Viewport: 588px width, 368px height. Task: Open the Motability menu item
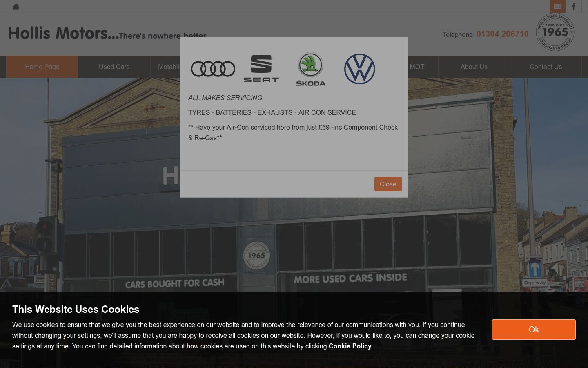(169, 67)
